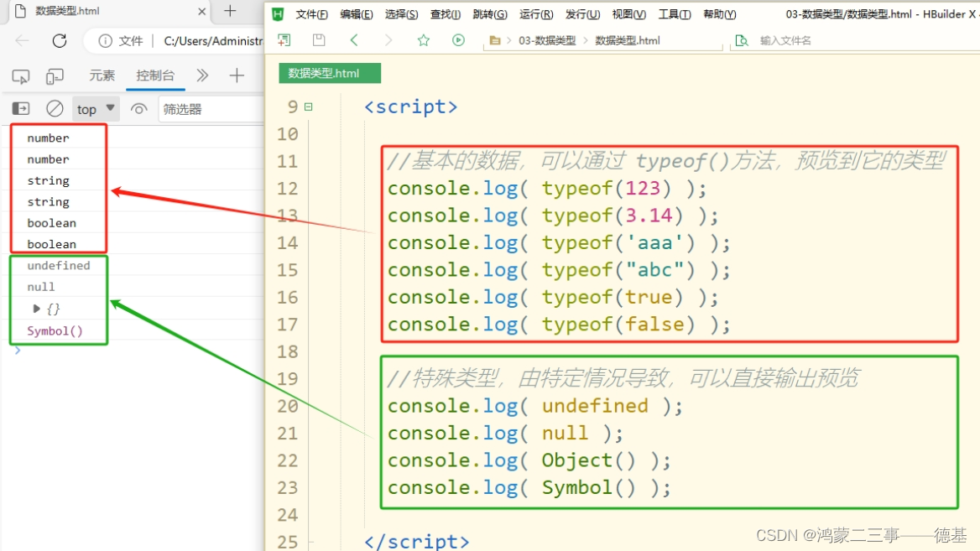
Task: Open the 编辑(E) menu
Action: pyautogui.click(x=357, y=13)
